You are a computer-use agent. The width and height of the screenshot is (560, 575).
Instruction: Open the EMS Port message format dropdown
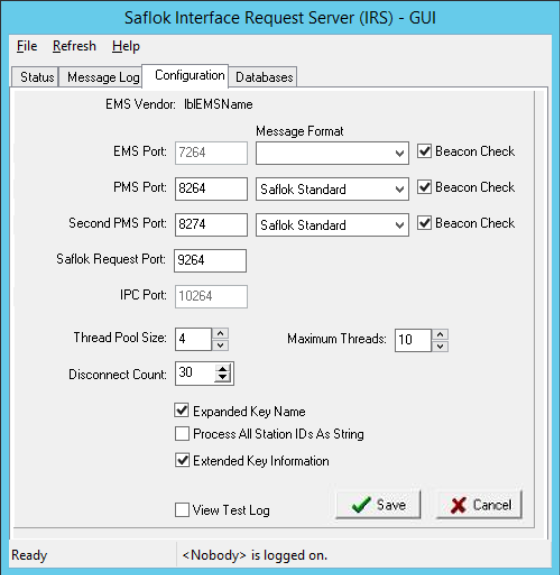tap(332, 153)
